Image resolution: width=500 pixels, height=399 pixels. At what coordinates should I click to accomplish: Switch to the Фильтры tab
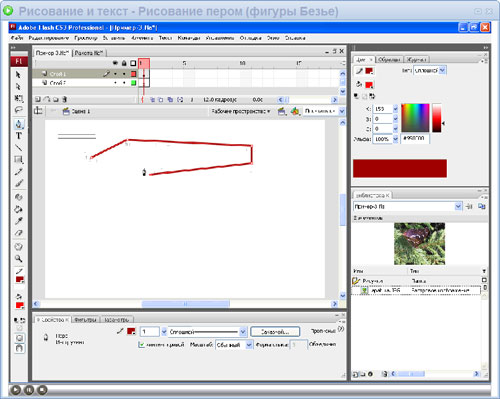tap(86, 319)
